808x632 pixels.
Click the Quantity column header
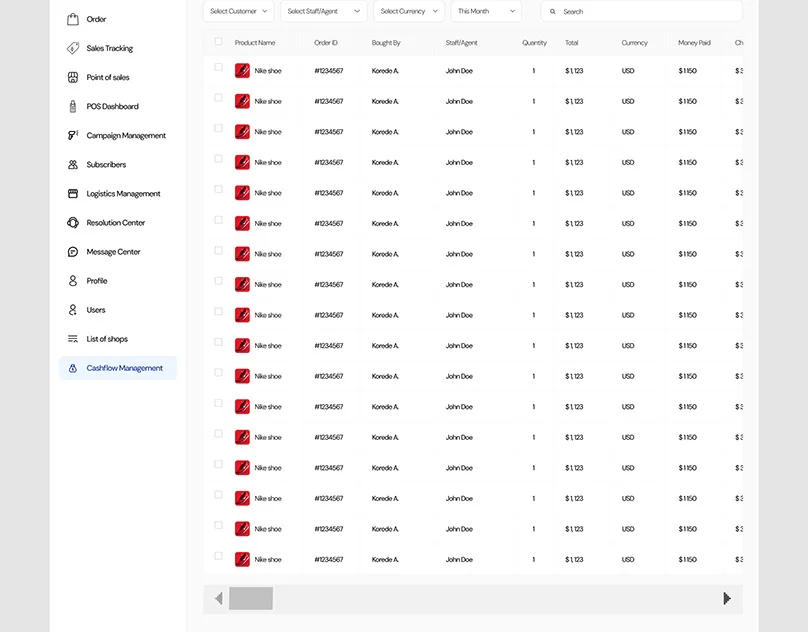pyautogui.click(x=534, y=43)
